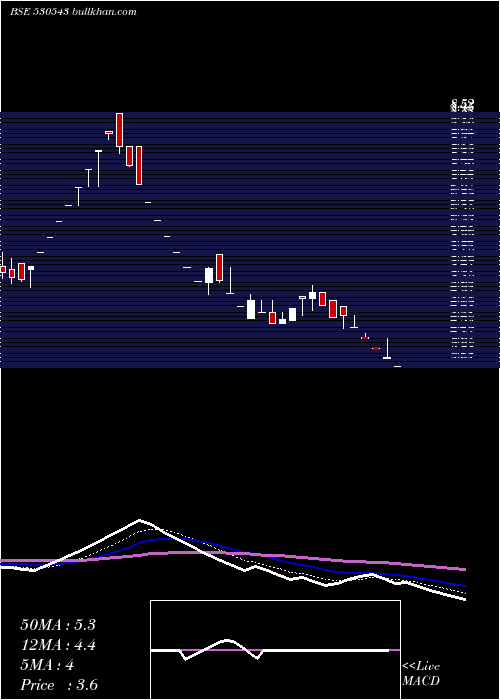Click the peak of the white moving average line
Screen dimensions: 500x700
pos(140,520)
